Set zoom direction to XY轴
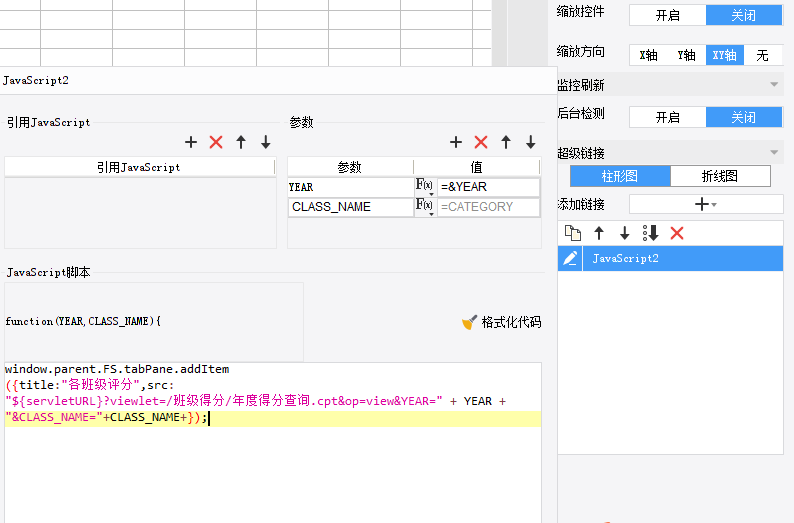 coord(725,55)
